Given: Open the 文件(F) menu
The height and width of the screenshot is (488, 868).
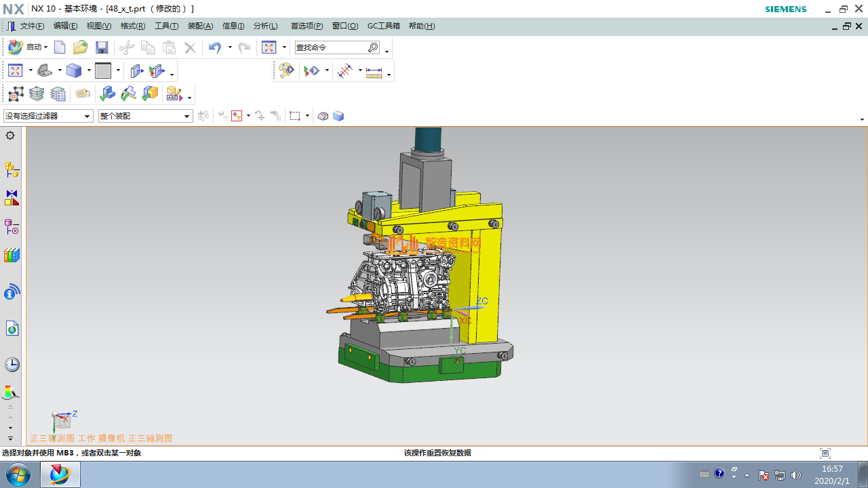Looking at the screenshot, I should point(32,26).
